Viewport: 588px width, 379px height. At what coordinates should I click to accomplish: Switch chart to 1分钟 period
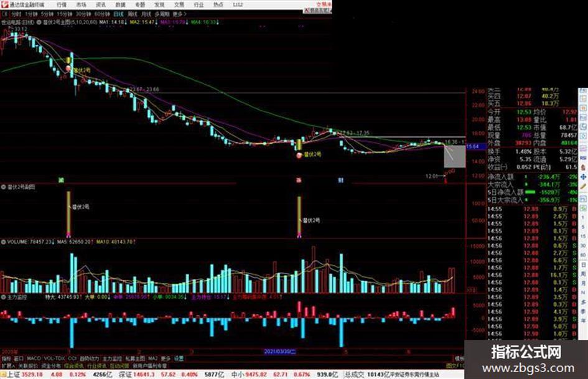pyautogui.click(x=31, y=14)
